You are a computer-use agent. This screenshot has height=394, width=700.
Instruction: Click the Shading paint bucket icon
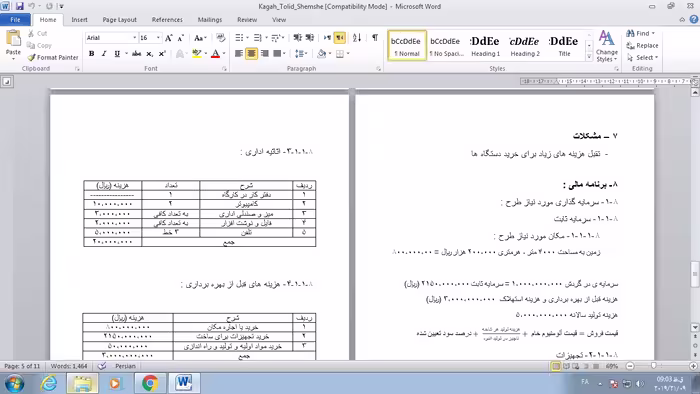[321, 54]
